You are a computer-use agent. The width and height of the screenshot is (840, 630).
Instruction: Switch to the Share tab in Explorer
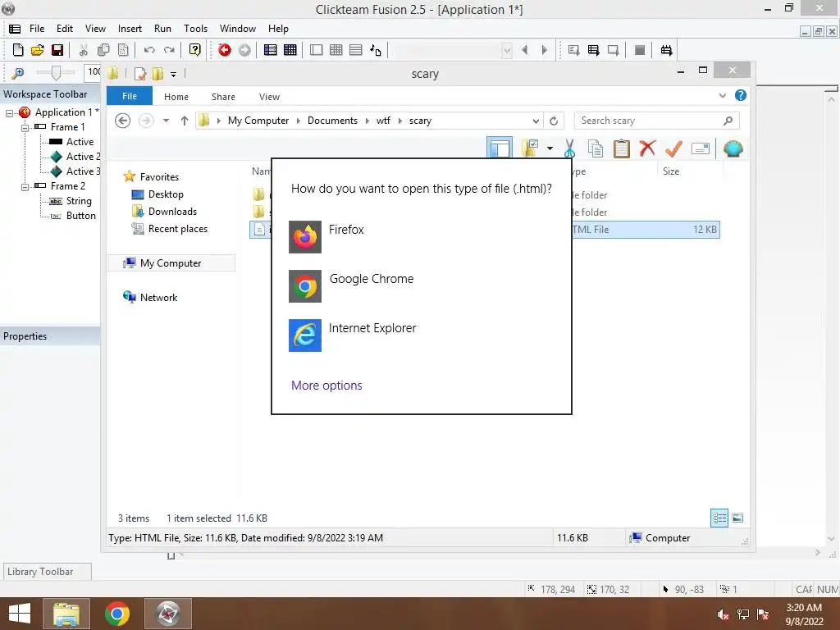223,97
